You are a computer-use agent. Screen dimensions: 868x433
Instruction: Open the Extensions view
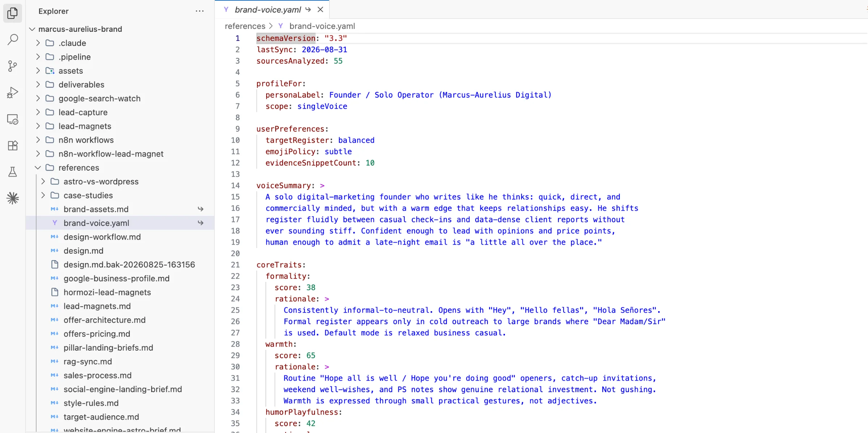click(13, 146)
